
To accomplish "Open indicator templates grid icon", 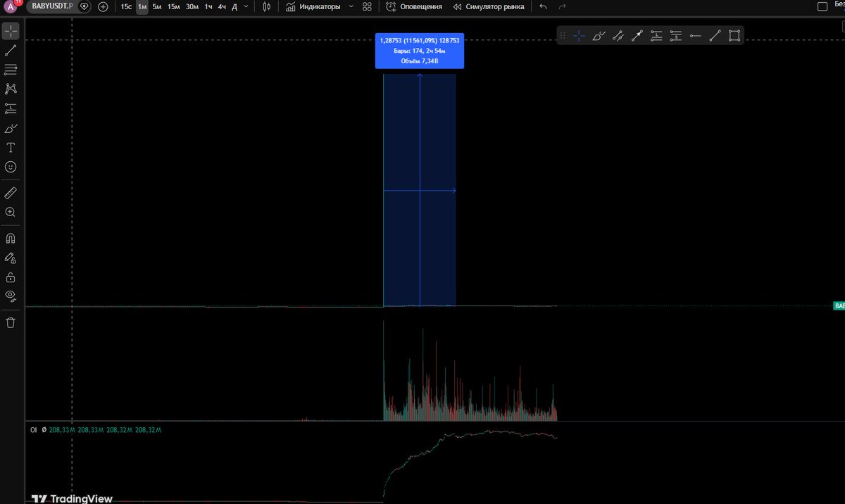I will [x=367, y=6].
